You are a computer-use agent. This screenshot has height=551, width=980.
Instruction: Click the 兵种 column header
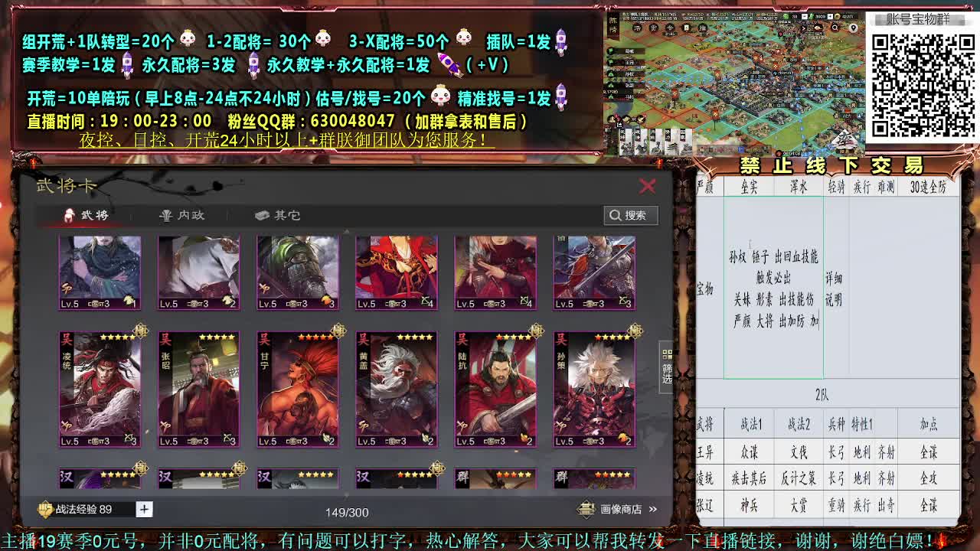pyautogui.click(x=835, y=424)
